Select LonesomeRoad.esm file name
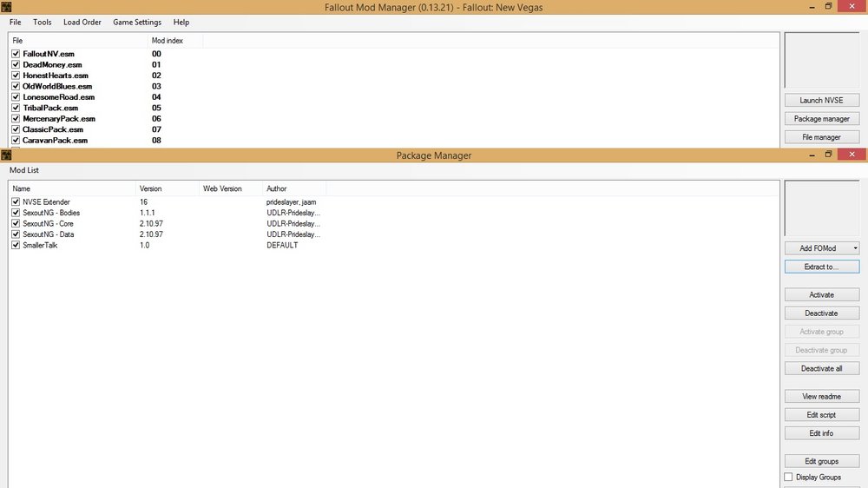Viewport: 868px width, 488px height. tap(59, 97)
